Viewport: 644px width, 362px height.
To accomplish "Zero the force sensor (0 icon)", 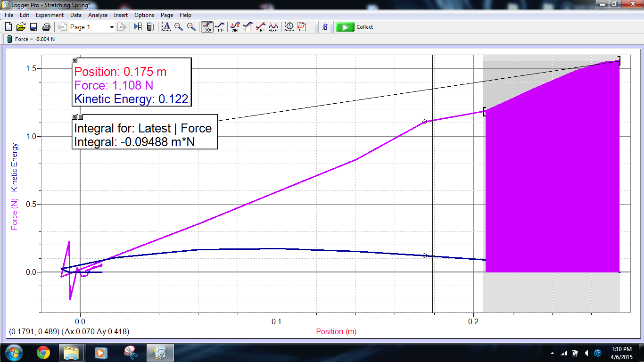I will tap(325, 27).
